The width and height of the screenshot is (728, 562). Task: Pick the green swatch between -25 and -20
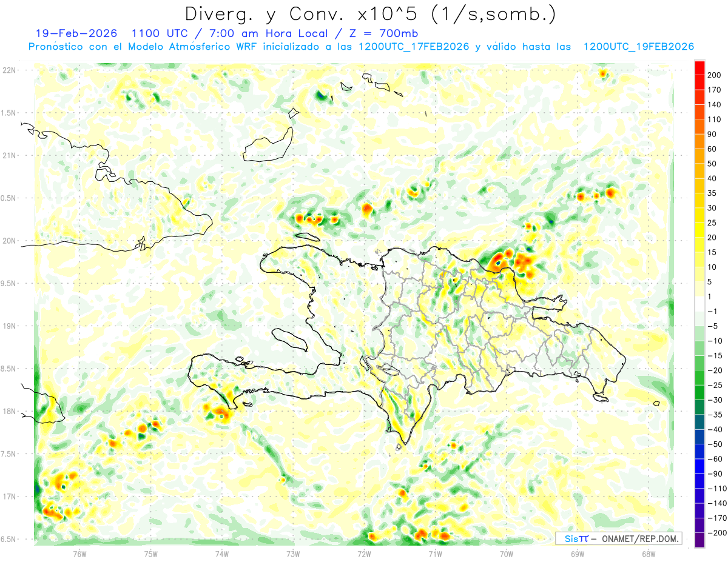click(x=699, y=378)
